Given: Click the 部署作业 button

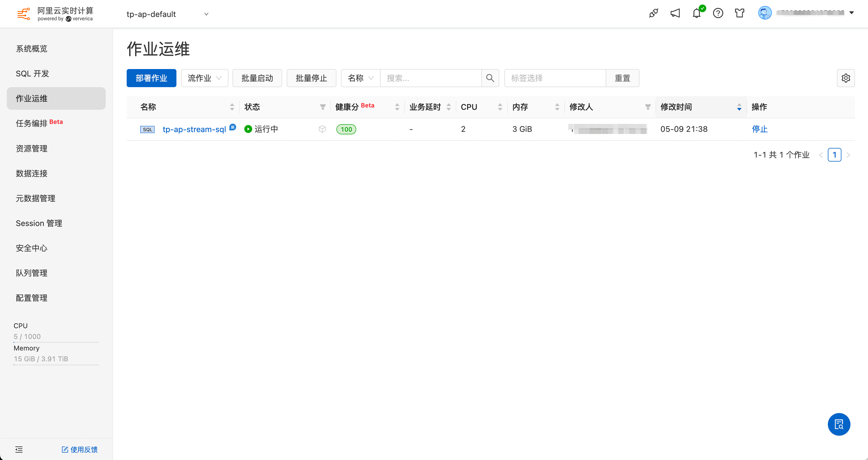Looking at the screenshot, I should [151, 78].
